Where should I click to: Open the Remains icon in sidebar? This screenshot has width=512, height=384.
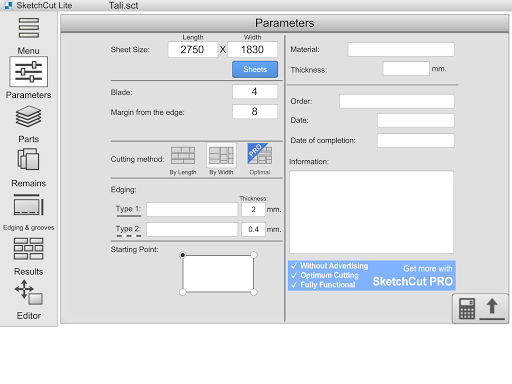click(29, 159)
